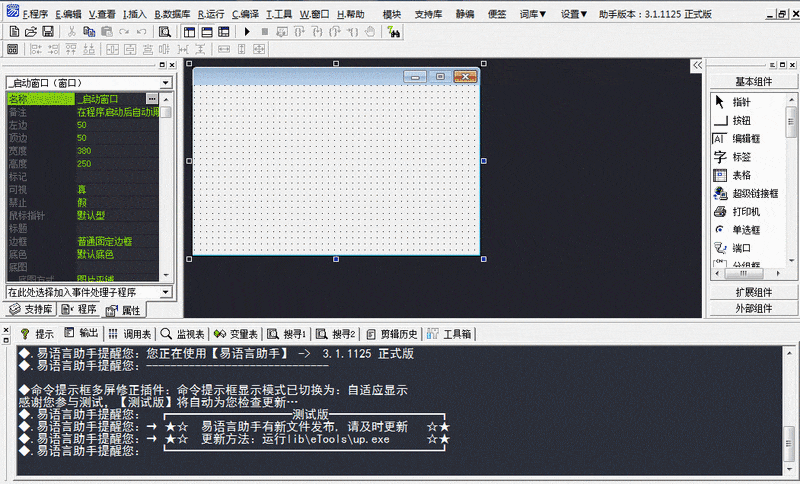Click the 扩展组件 button

(x=753, y=292)
